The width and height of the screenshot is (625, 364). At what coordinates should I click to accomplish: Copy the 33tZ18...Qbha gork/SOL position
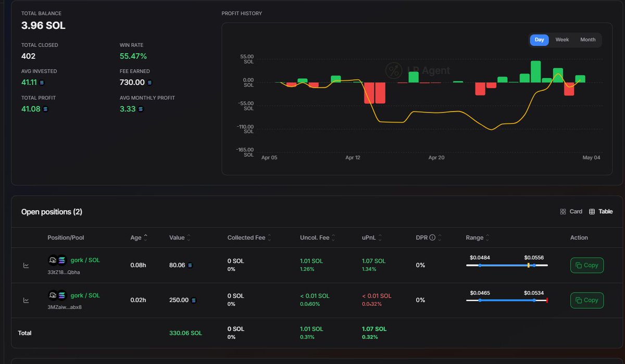pos(587,265)
